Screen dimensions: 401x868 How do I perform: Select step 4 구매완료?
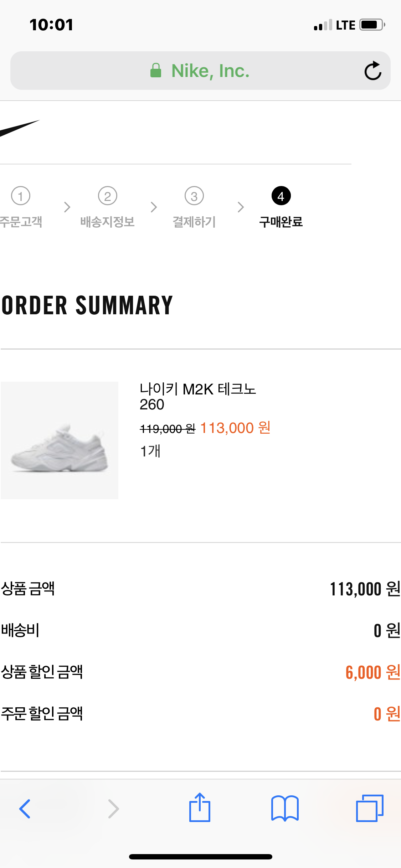[x=281, y=207]
